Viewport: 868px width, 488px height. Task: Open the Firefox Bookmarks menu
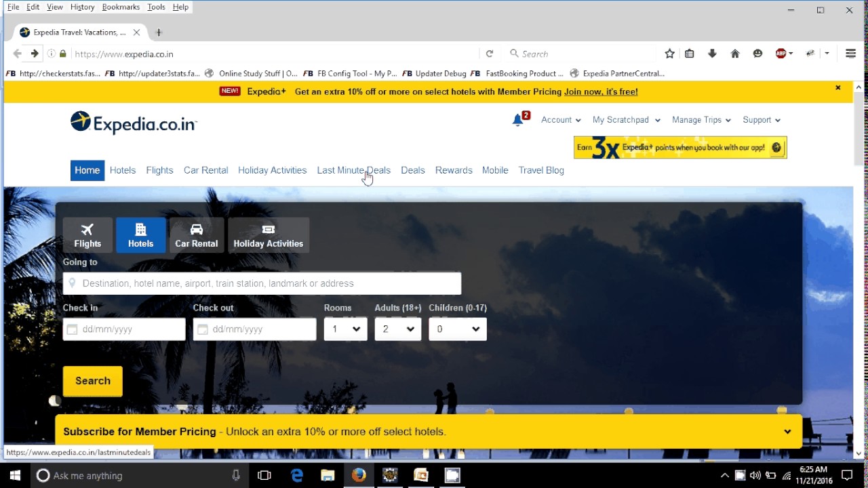click(x=121, y=7)
